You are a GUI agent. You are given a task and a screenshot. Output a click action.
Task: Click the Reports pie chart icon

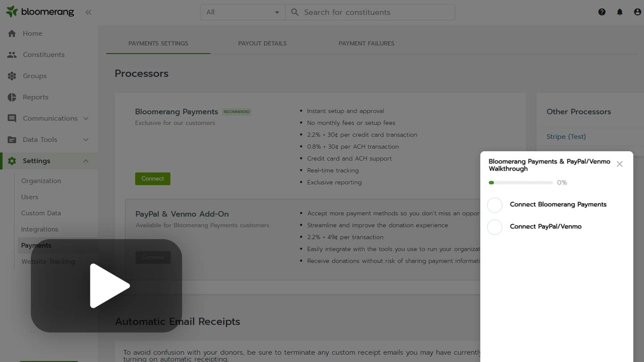[x=12, y=97]
